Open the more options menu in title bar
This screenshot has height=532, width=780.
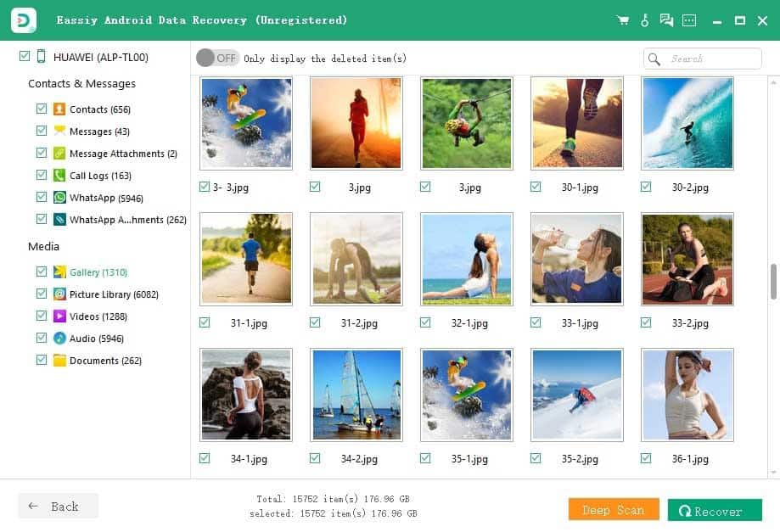click(x=687, y=19)
